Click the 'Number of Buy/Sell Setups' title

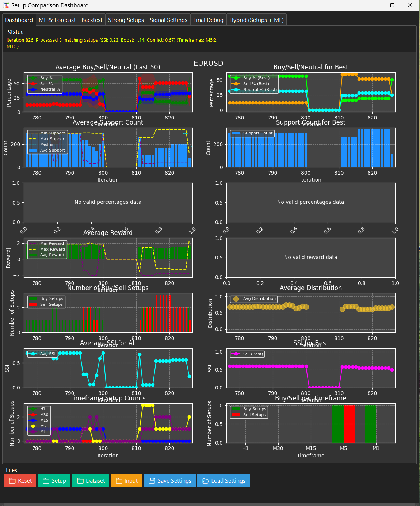click(x=108, y=288)
